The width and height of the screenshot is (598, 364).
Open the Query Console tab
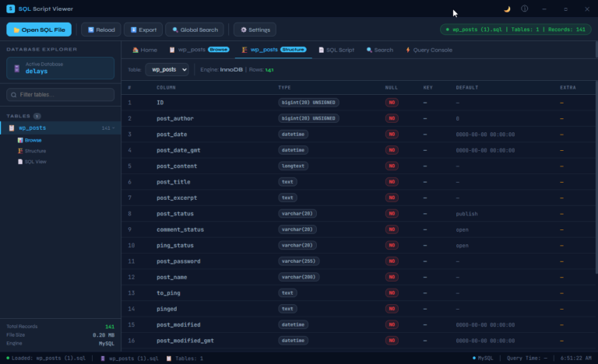(x=429, y=50)
